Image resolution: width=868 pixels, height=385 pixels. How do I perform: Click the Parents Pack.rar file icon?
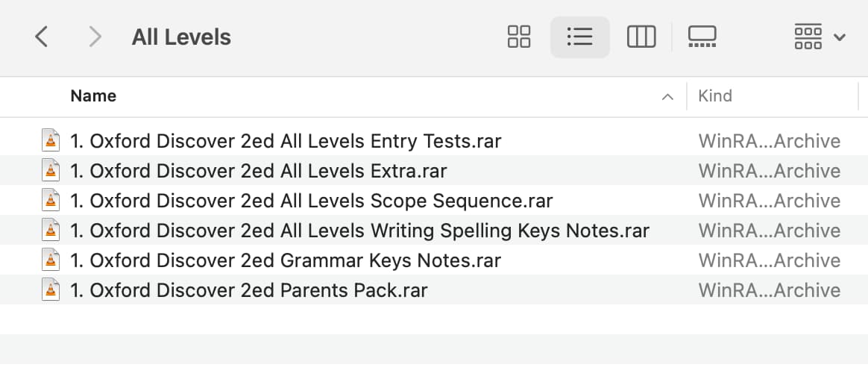[x=51, y=289]
